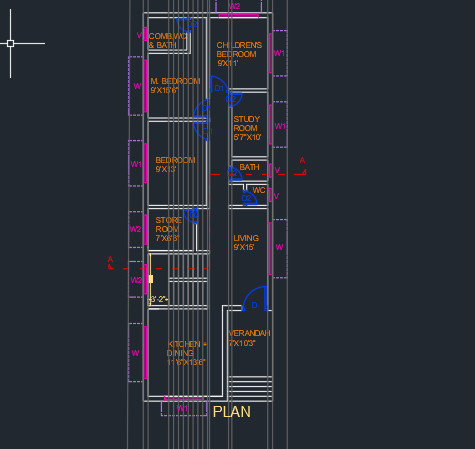Click the CHILDRENS BEDROOM room label
This screenshot has width=475, height=449.
tap(239, 54)
